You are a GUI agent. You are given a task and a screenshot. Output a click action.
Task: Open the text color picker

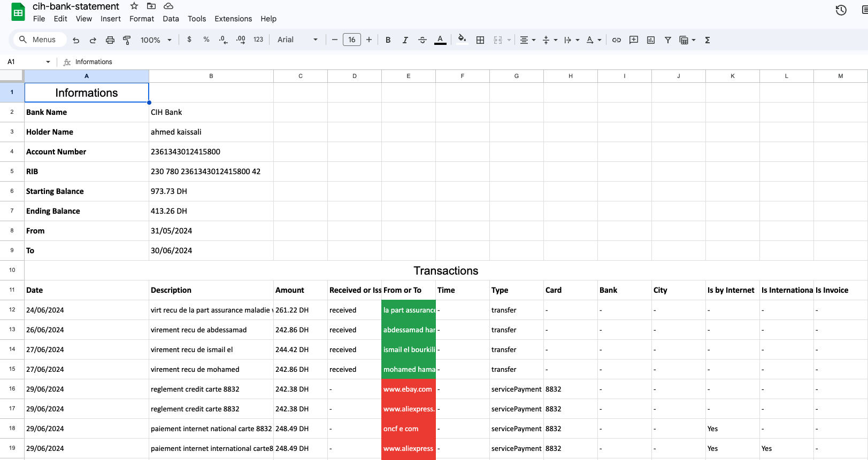440,40
